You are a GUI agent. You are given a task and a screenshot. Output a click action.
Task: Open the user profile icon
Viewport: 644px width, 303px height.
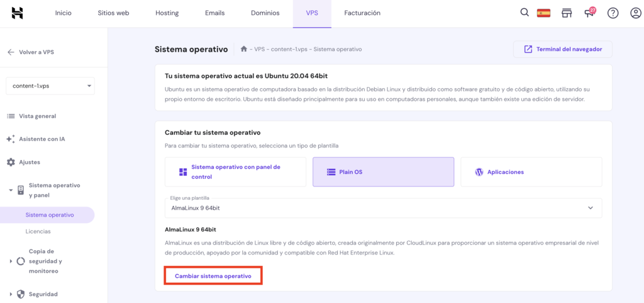635,13
